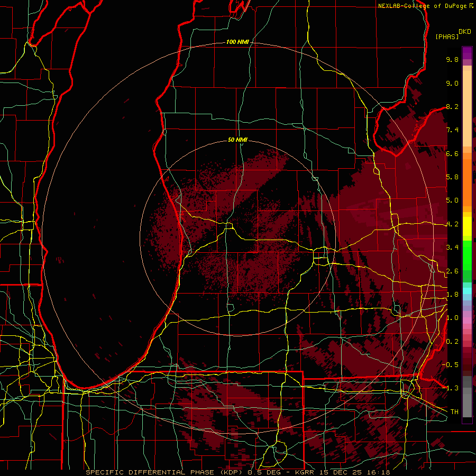Click the [PHAS] legend heading
Screen dimensions: 476x476
(x=447, y=37)
